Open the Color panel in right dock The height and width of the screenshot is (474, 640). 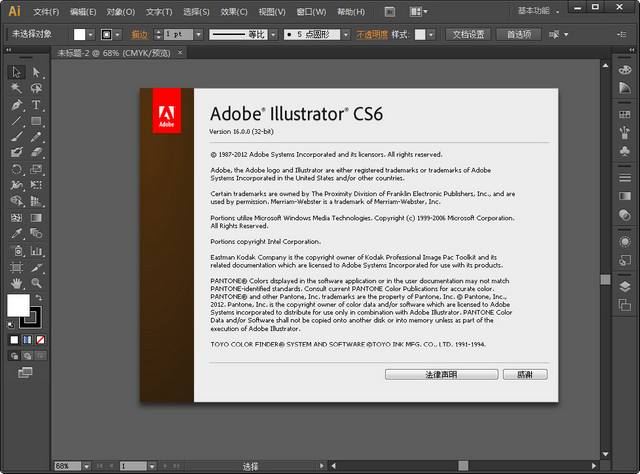(624, 70)
